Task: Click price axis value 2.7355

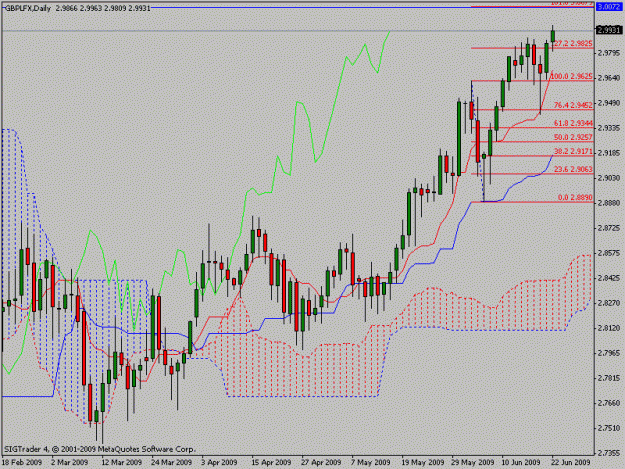Action: [609, 453]
